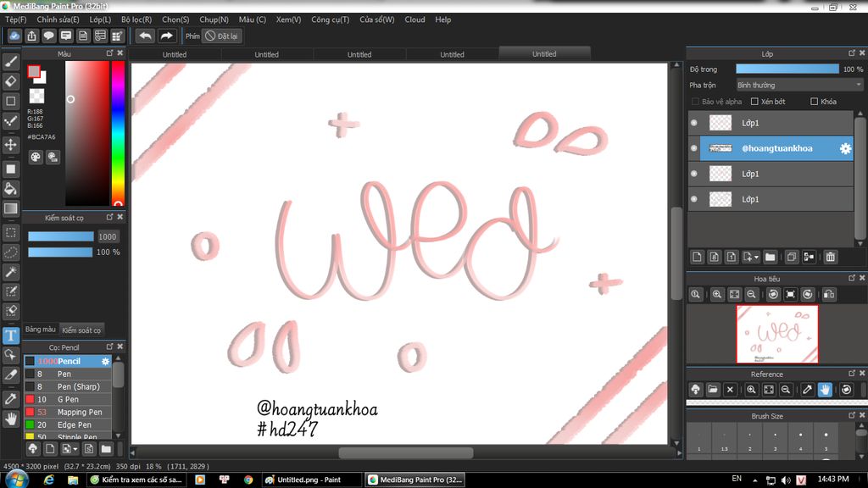The height and width of the screenshot is (488, 868).
Task: Create a new layer folder
Action: (770, 257)
